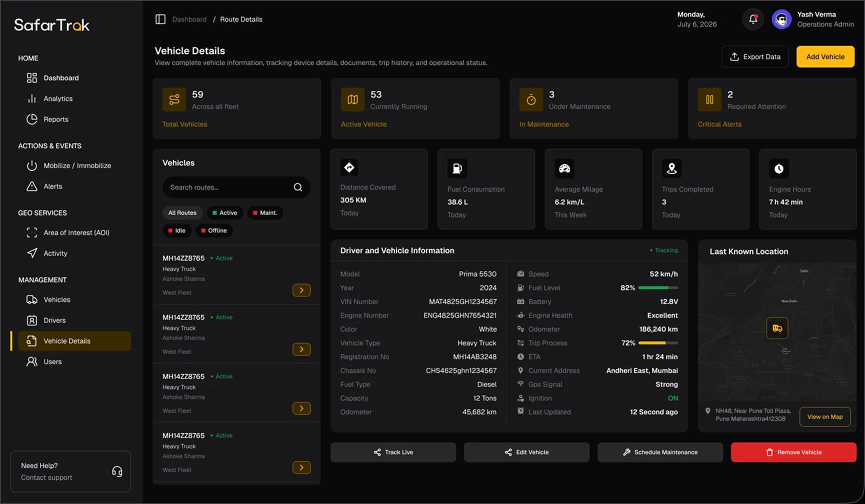The width and height of the screenshot is (865, 504).
Task: Click the search magnifier in Vehicles panel
Action: click(298, 187)
